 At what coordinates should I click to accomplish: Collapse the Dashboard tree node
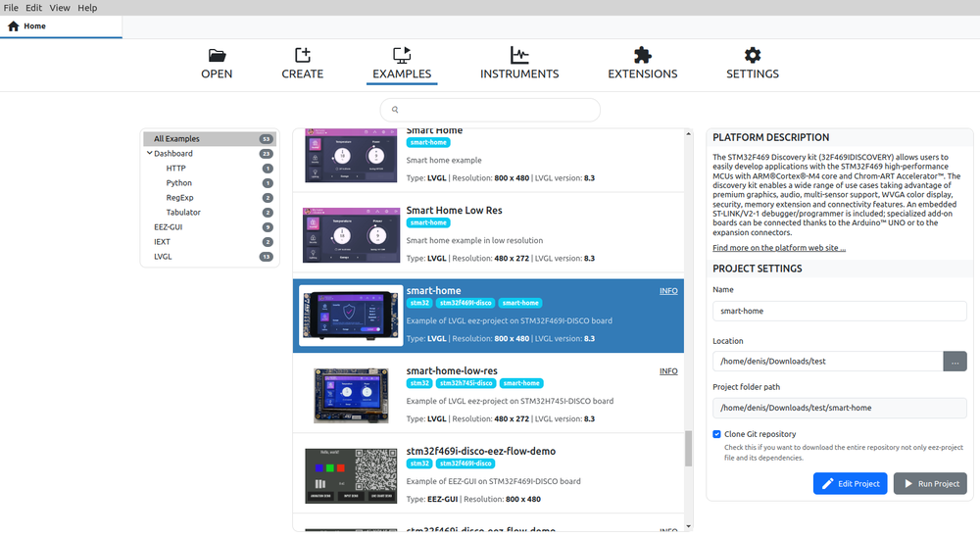pyautogui.click(x=149, y=153)
